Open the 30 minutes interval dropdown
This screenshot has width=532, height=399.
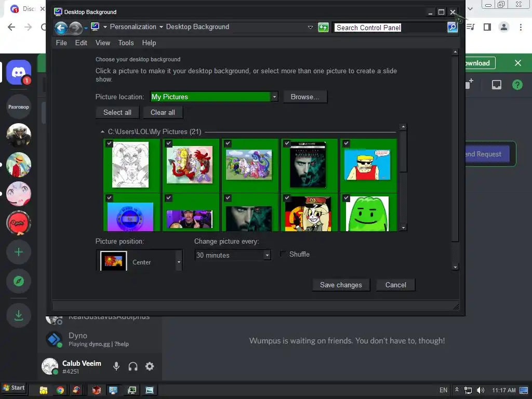click(x=268, y=255)
